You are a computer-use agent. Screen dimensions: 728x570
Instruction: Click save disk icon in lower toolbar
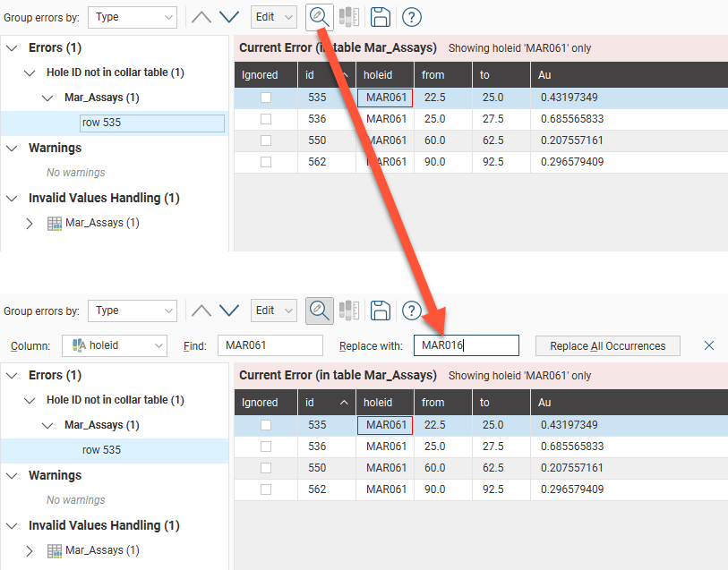[380, 311]
